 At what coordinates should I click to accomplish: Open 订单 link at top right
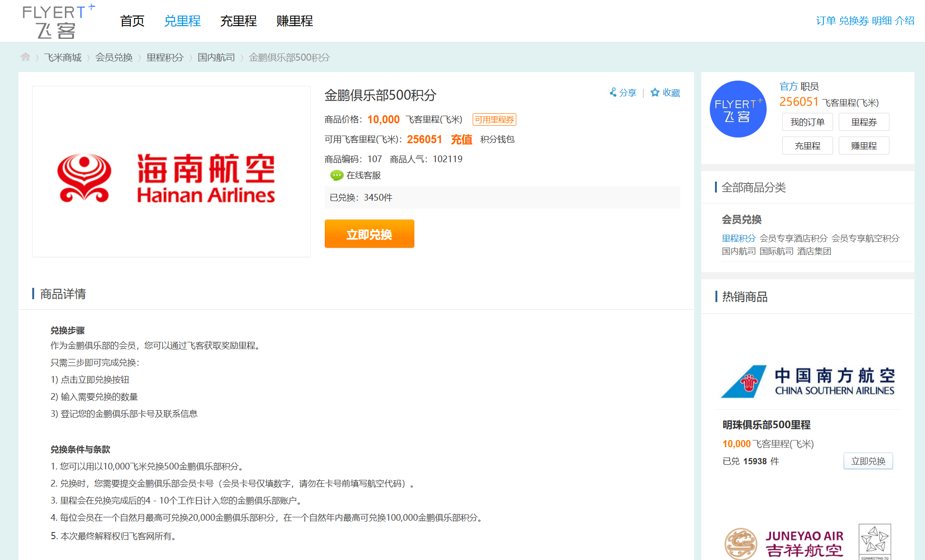coord(826,20)
